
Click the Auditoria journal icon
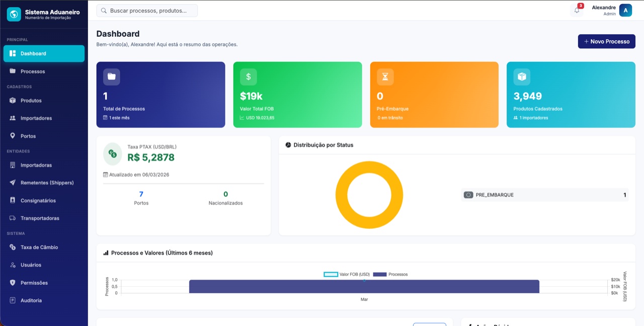[13, 300]
